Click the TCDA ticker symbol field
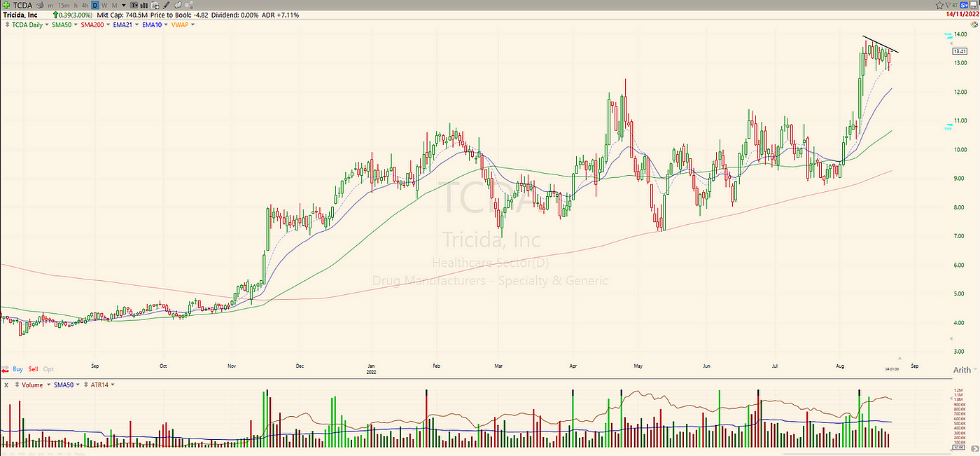 [22, 5]
